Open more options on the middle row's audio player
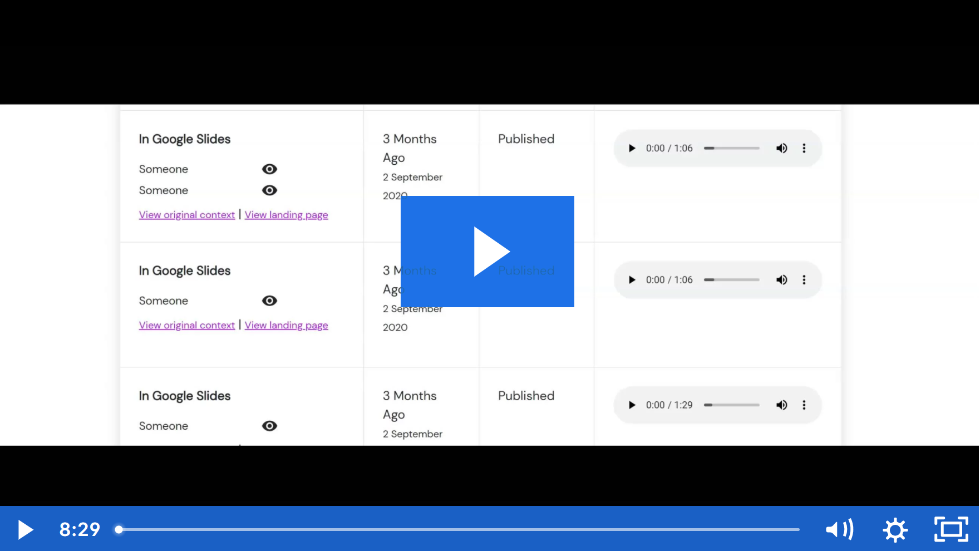Image resolution: width=980 pixels, height=551 pixels. 804,280
